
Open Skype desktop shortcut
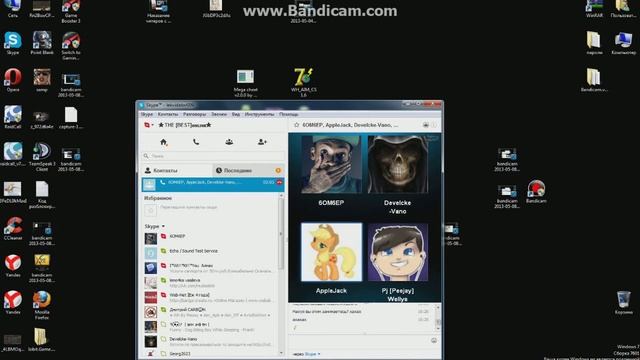(13, 43)
